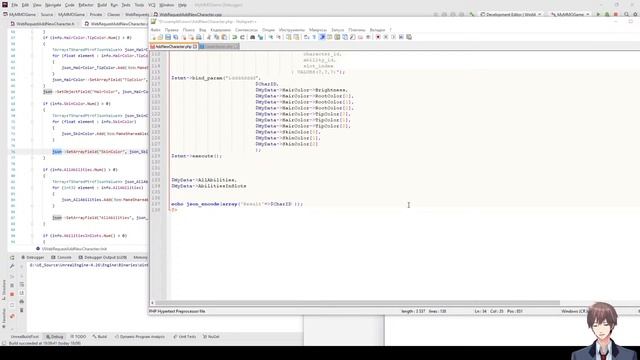Click Open file icon in Notepad++ toolbar
The width and height of the screenshot is (640, 360).
[160, 37]
